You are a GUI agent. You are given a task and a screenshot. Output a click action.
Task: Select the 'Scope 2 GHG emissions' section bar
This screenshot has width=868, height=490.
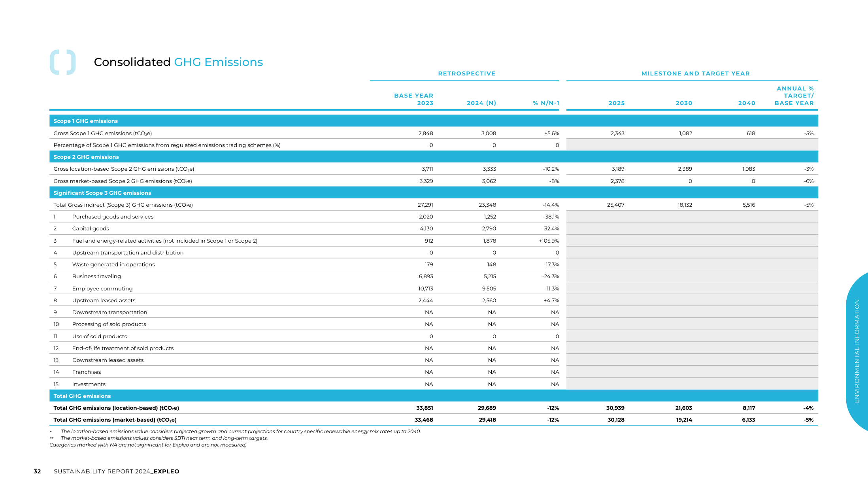434,157
